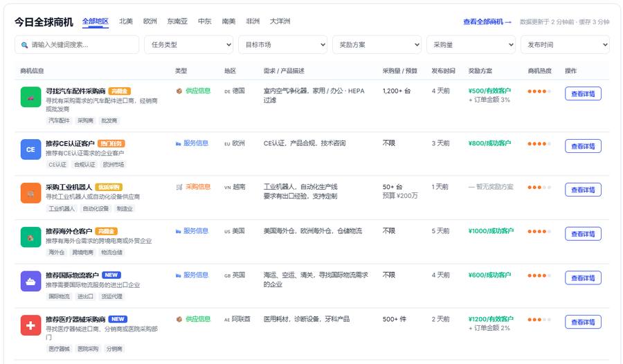Click the green car icon for 寻找汽车配件采购商
The height and width of the screenshot is (364, 623).
pos(30,98)
